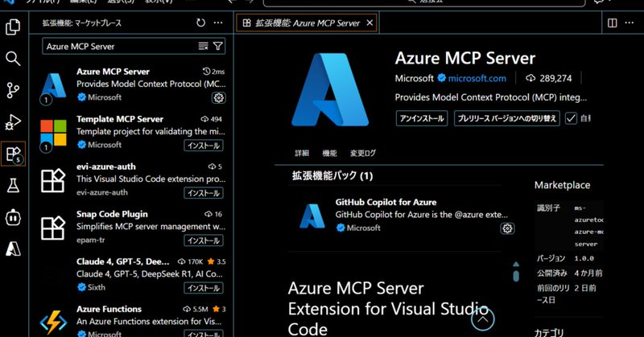The height and width of the screenshot is (337, 644).
Task: Install the evi-azure-auth extension
Action: pyautogui.click(x=204, y=193)
